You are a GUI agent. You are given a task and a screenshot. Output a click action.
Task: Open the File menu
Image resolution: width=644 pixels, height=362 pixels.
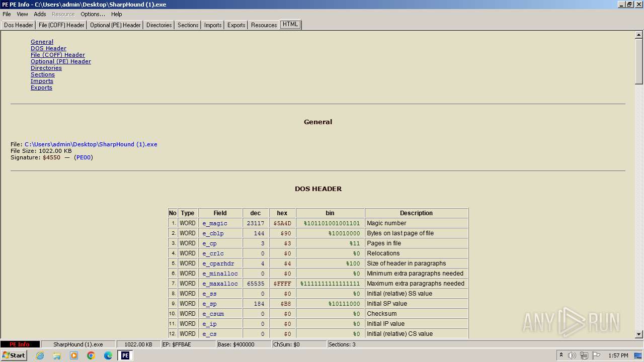[7, 14]
